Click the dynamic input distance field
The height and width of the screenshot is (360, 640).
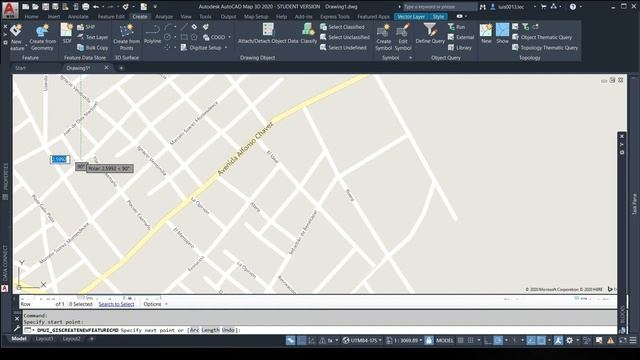tap(60, 159)
